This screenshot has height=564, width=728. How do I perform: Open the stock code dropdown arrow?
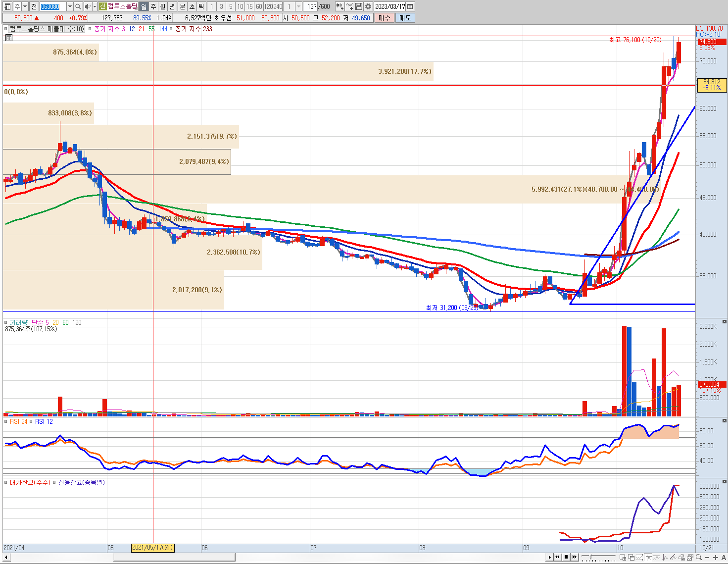tap(70, 6)
